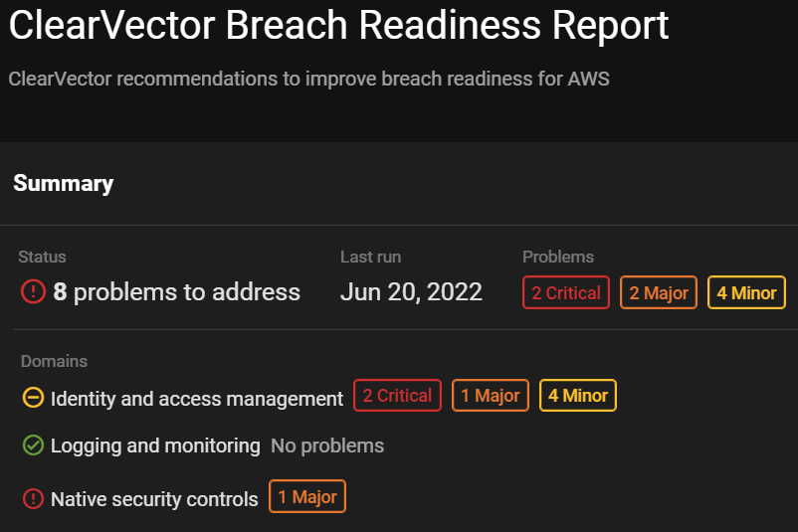Click the No problems text for Logging
The image size is (798, 532).
(327, 445)
